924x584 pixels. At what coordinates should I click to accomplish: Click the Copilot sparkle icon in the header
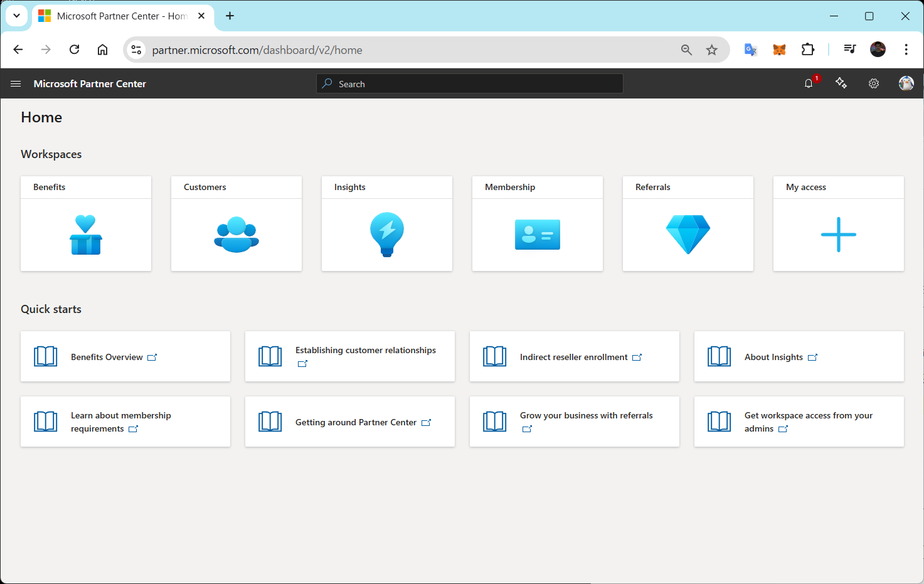pyautogui.click(x=841, y=83)
